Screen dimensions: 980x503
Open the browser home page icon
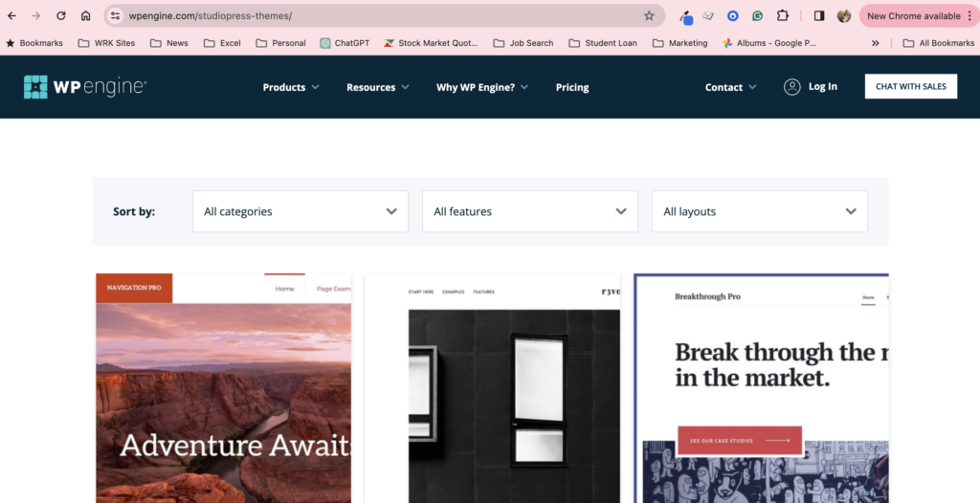pyautogui.click(x=85, y=15)
